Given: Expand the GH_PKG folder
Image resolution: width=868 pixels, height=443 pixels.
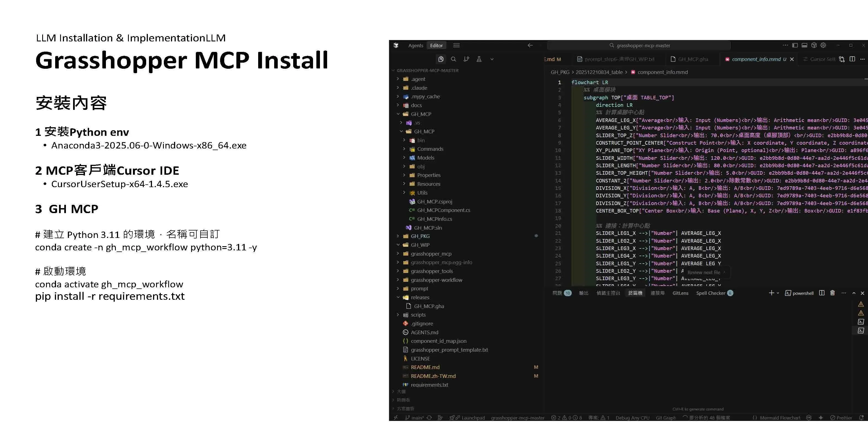Looking at the screenshot, I should (420, 236).
